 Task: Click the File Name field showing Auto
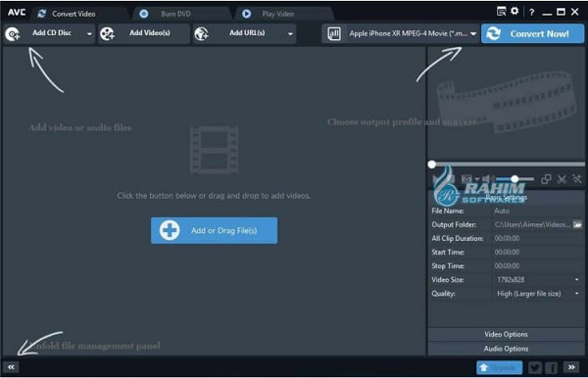[x=538, y=211]
